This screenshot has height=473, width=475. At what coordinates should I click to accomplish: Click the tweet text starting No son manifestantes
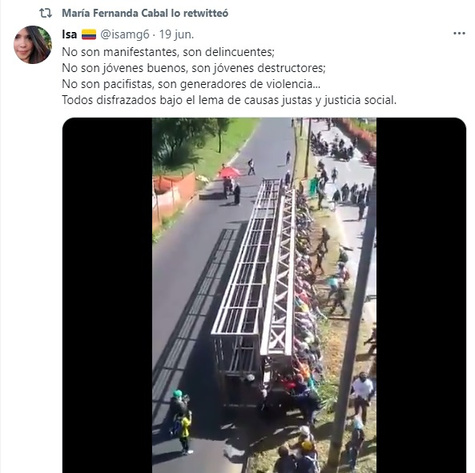(168, 52)
